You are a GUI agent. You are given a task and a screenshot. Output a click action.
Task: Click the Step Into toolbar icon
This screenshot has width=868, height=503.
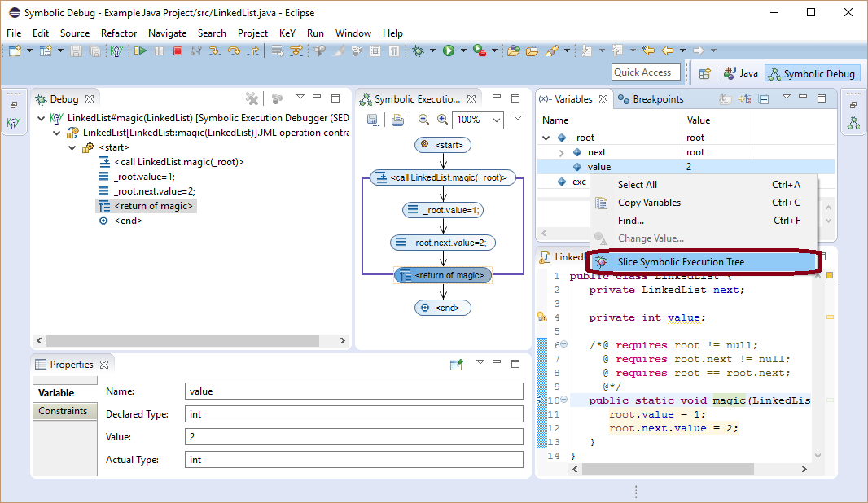(215, 51)
